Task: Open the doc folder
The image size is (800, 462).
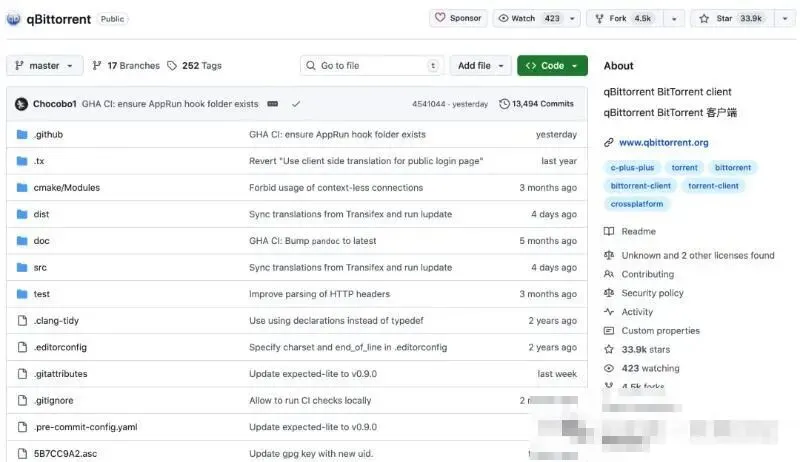Action: (41, 241)
